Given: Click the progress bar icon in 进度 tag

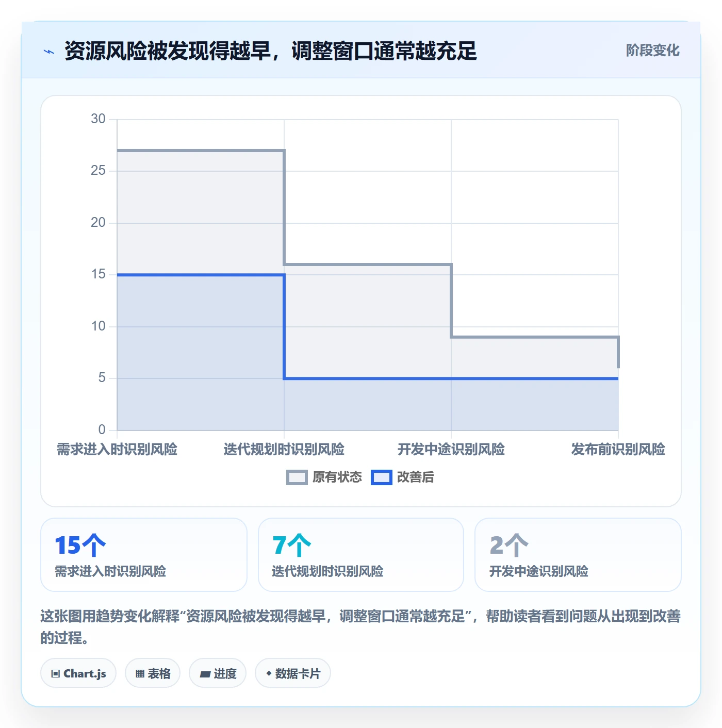Looking at the screenshot, I should coord(205,674).
